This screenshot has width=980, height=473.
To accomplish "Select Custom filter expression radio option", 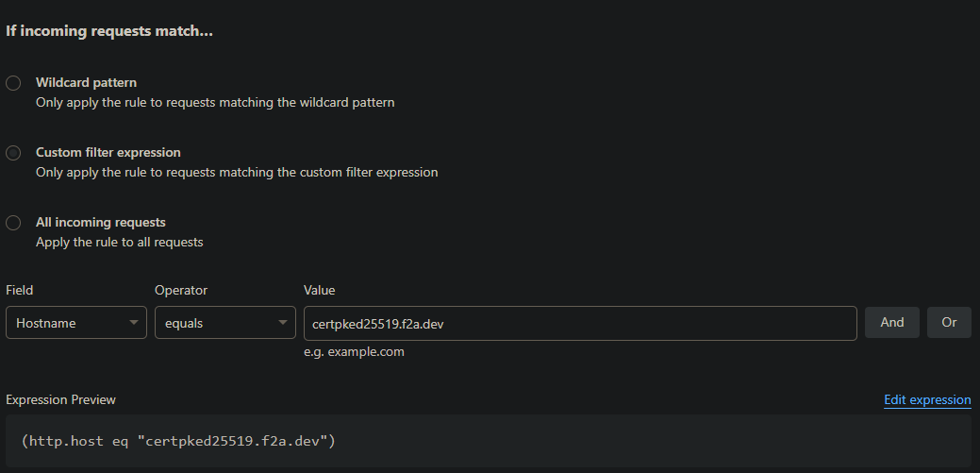I will coord(13,153).
